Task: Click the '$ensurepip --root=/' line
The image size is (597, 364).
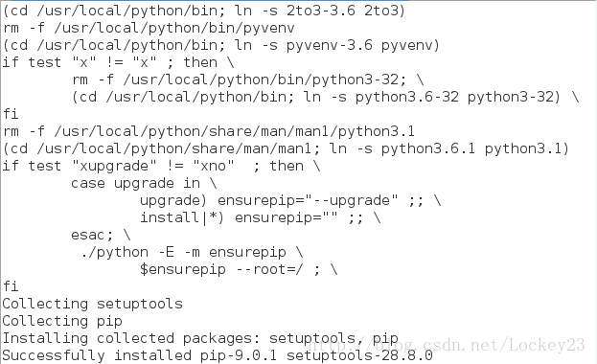Action: coord(239,269)
